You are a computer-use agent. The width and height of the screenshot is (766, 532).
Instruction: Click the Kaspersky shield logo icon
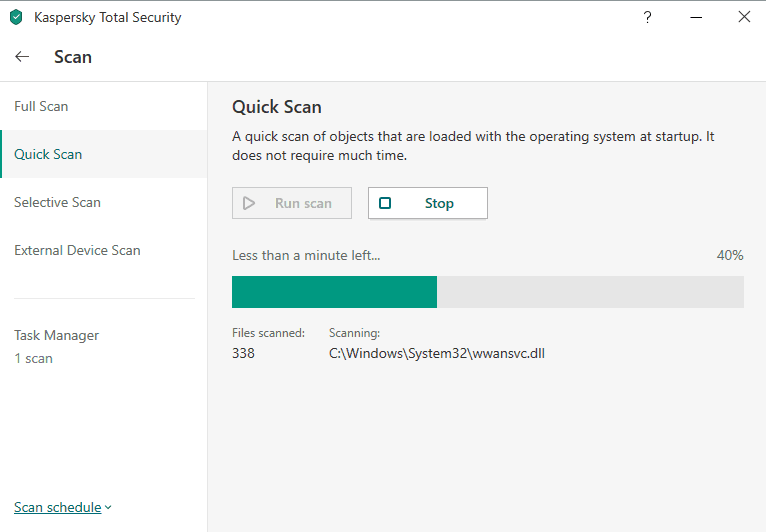point(16,17)
